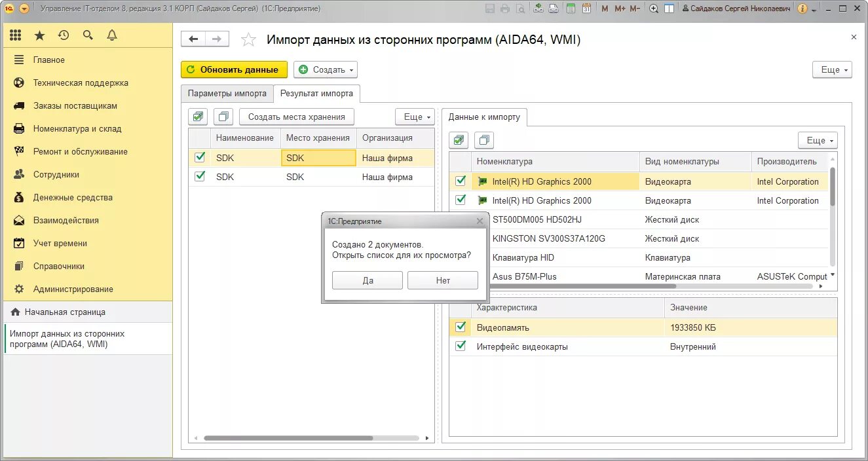The width and height of the screenshot is (868, 461).
Task: Toggle checkbox of first SDK row
Action: (200, 157)
